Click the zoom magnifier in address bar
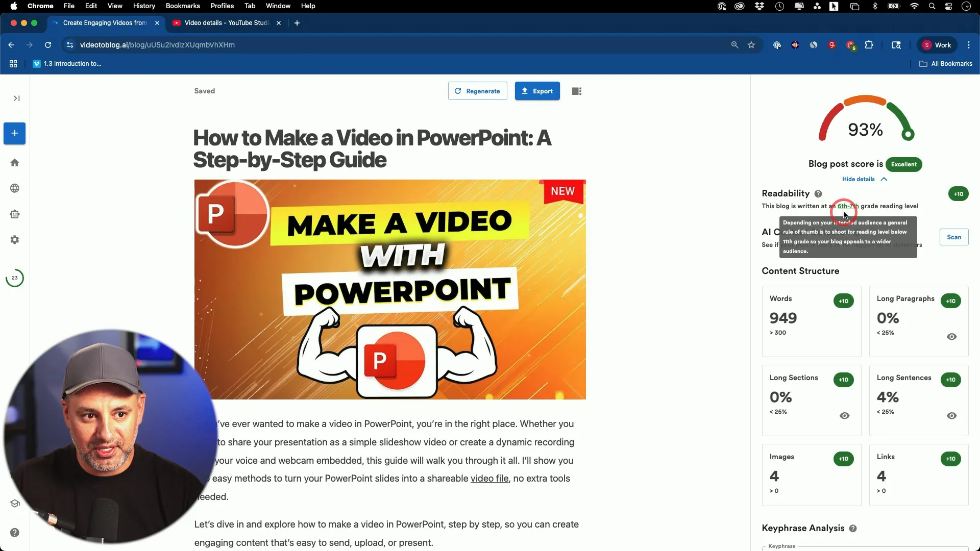The height and width of the screenshot is (551, 980). click(x=734, y=45)
